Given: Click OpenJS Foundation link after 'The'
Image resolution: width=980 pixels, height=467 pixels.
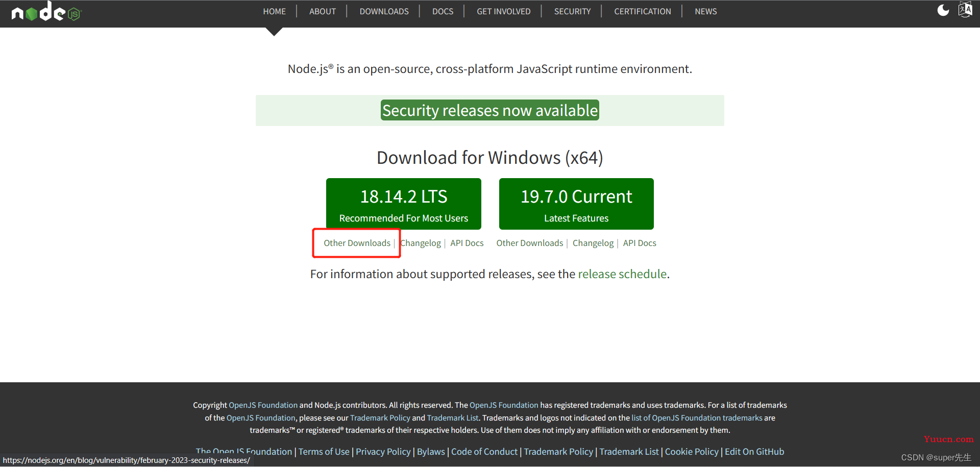Looking at the screenshot, I should point(504,405).
